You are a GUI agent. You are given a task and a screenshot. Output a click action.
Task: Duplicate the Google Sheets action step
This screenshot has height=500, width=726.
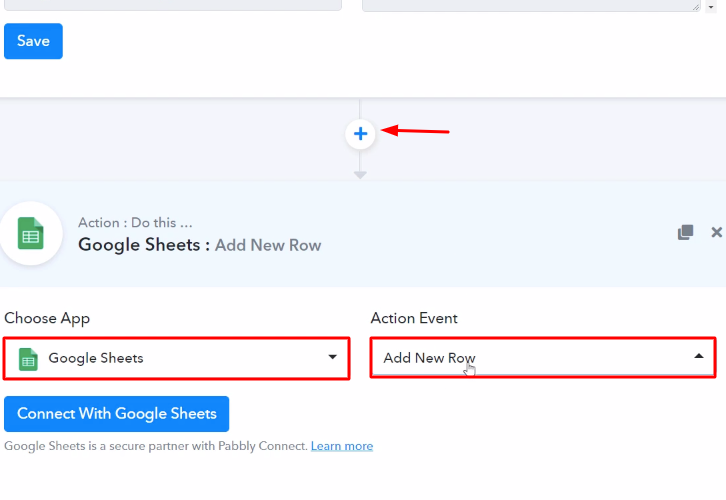tap(685, 232)
